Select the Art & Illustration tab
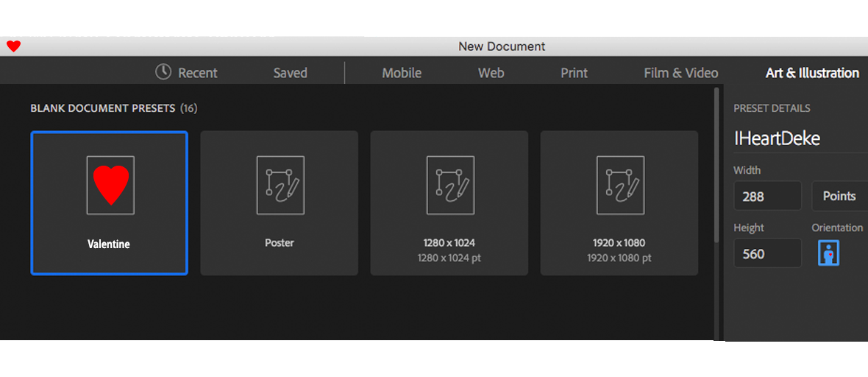 [x=812, y=73]
